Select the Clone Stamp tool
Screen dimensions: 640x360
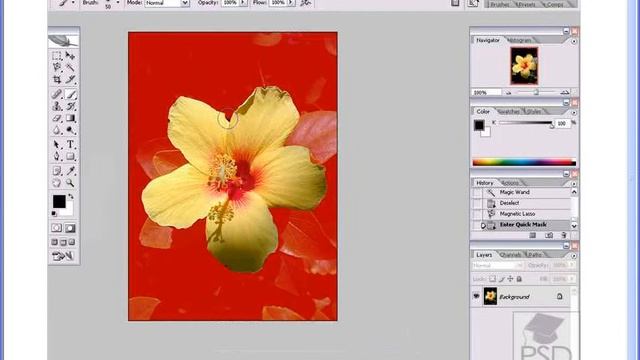click(x=57, y=106)
